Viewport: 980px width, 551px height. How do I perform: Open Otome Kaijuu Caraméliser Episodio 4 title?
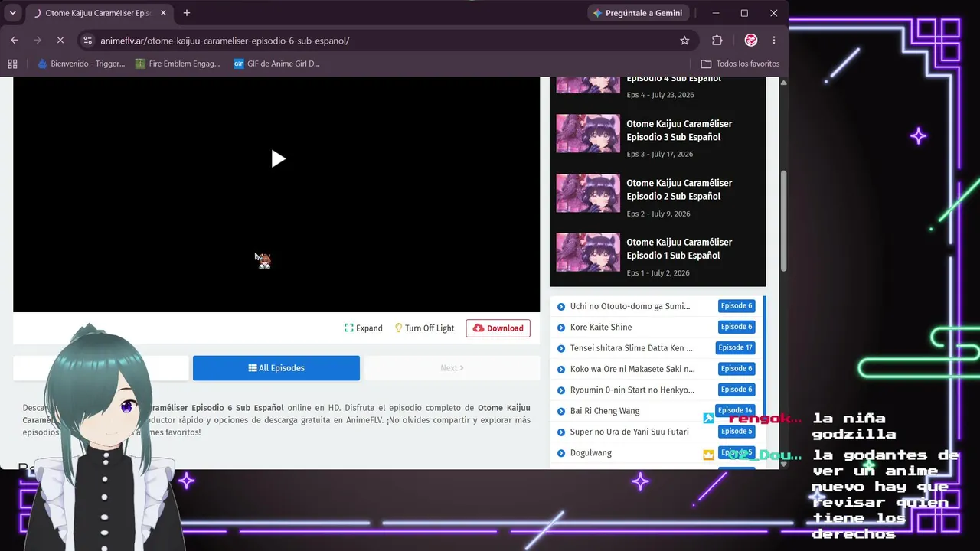pyautogui.click(x=674, y=77)
